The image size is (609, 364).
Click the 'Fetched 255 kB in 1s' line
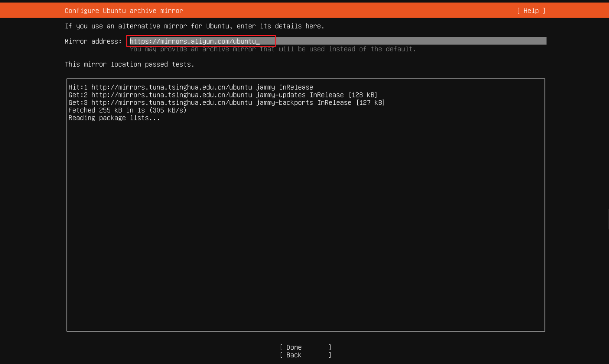point(127,110)
